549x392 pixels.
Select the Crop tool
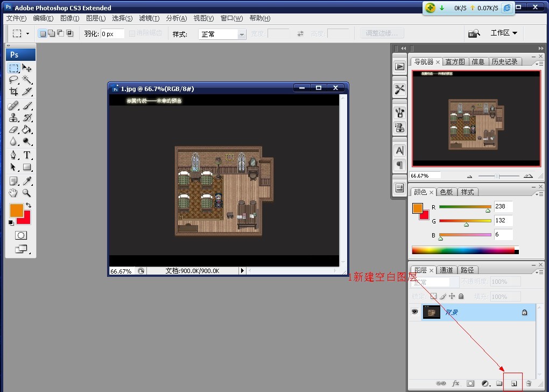click(x=13, y=92)
